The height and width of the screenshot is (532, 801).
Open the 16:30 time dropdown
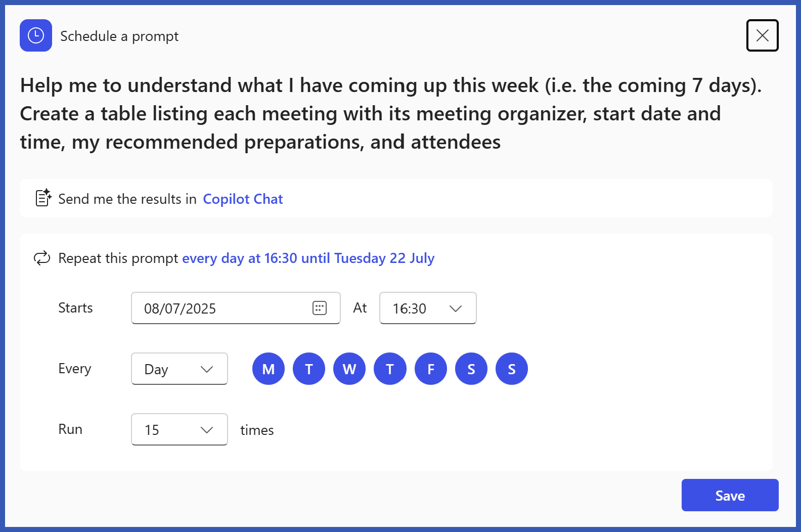428,308
